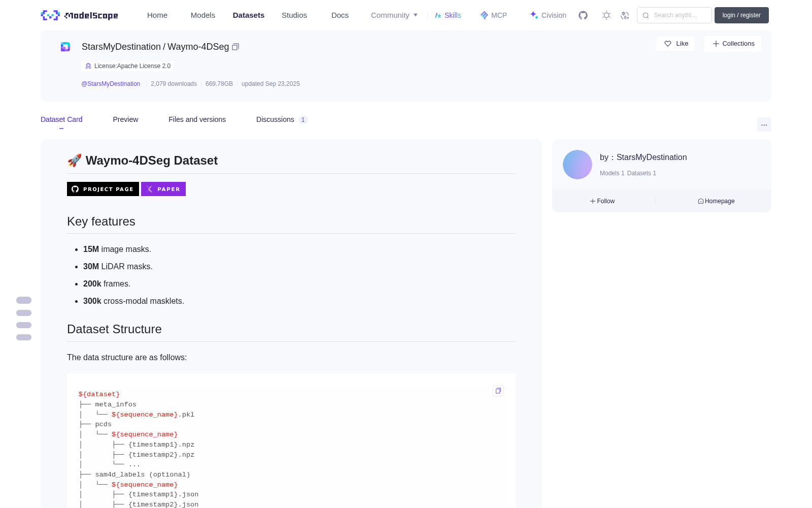Click the 15M image masks bullet

[117, 249]
